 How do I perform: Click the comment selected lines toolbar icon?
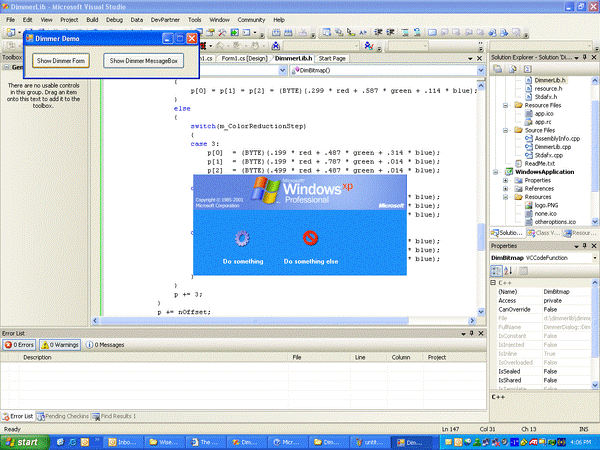405,33
